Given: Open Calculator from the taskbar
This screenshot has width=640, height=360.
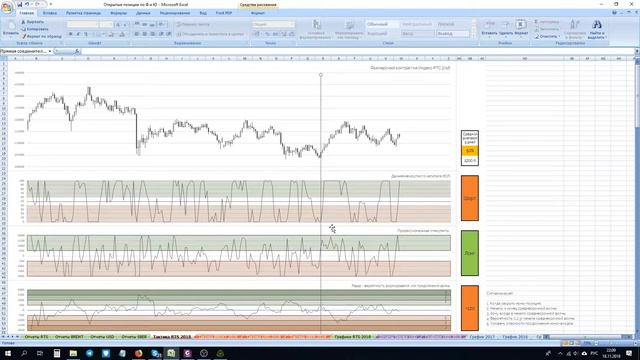Looking at the screenshot, I should tap(57, 353).
